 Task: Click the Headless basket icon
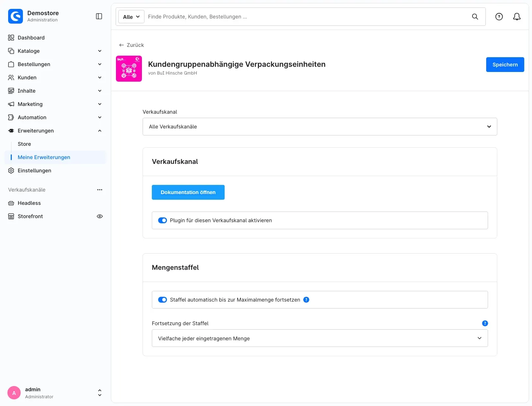pos(11,203)
